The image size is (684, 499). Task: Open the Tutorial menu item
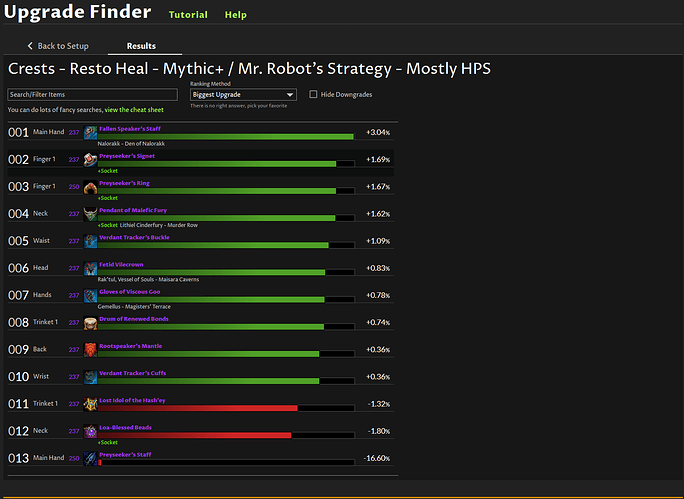[x=188, y=16]
